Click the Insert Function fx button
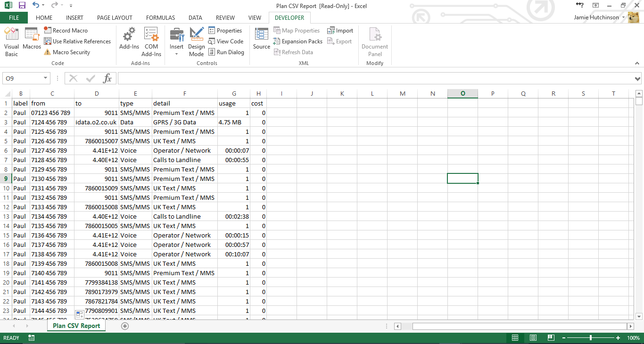This screenshot has width=644, height=344. point(107,78)
